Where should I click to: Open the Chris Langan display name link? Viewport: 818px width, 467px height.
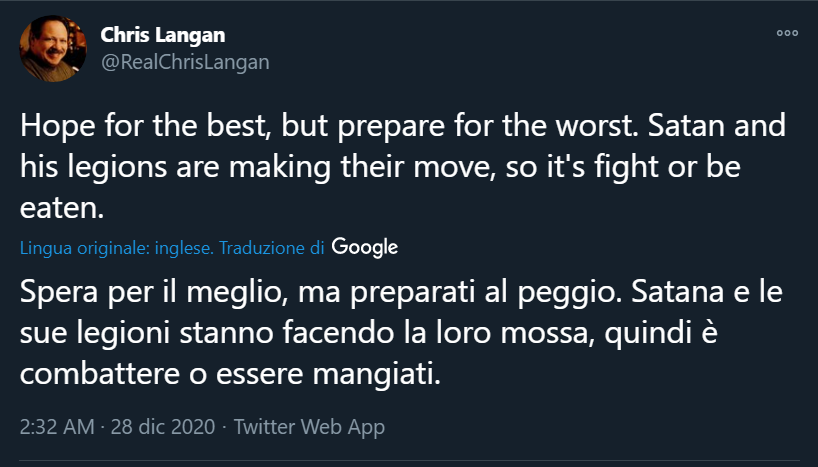[x=163, y=35]
